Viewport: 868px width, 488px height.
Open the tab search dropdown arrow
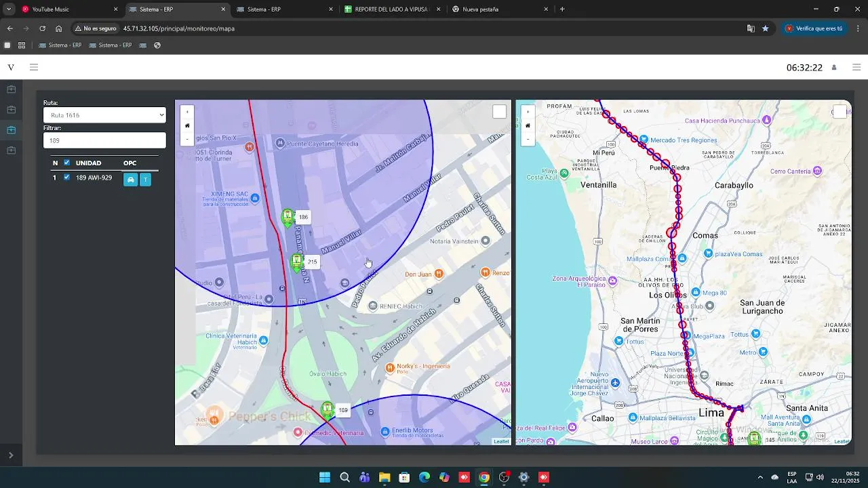8,9
